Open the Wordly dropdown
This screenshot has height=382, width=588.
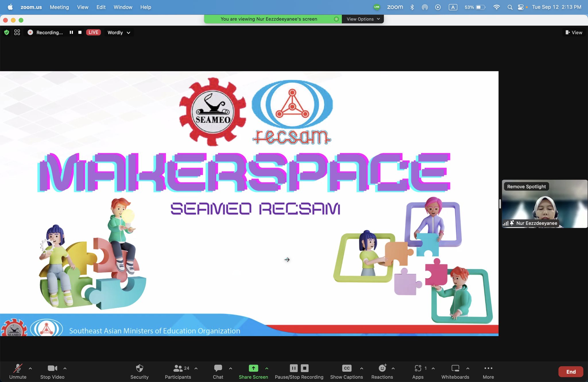coord(119,32)
